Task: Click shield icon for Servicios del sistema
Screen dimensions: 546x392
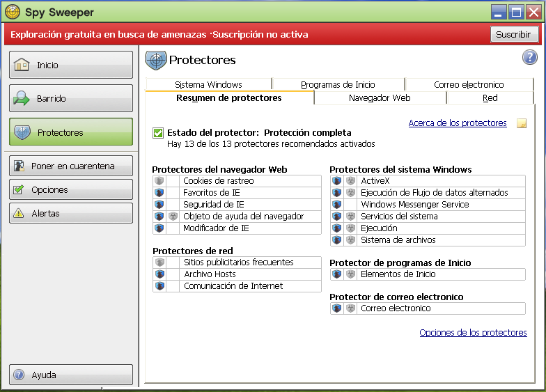Action: click(337, 216)
